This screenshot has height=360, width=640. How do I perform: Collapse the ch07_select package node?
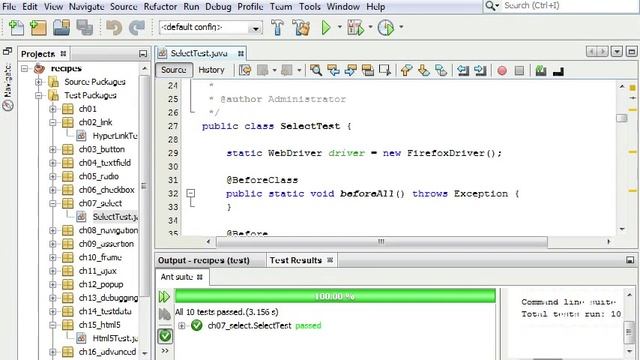point(53,203)
